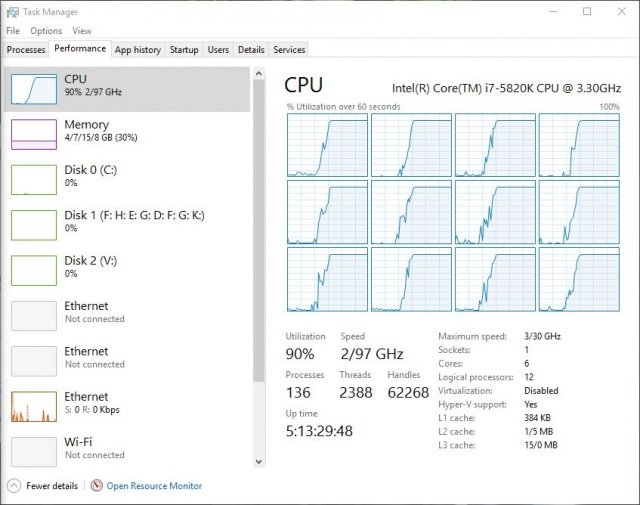Open Disk 1 performance graph icon
640x505 pixels.
click(33, 224)
